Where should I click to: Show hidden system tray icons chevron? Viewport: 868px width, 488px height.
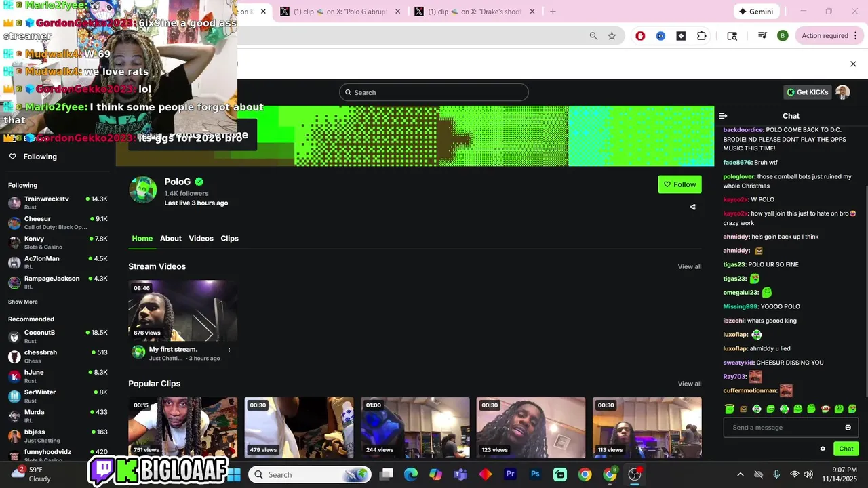tap(740, 474)
